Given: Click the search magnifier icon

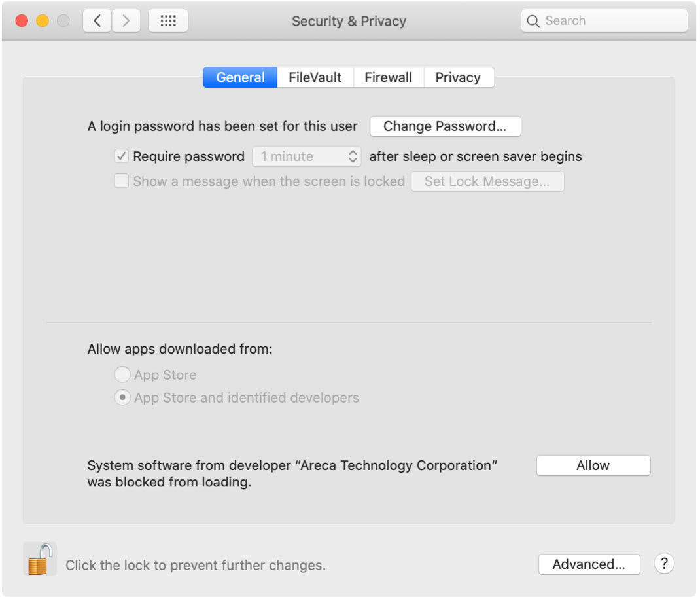Looking at the screenshot, I should point(533,20).
